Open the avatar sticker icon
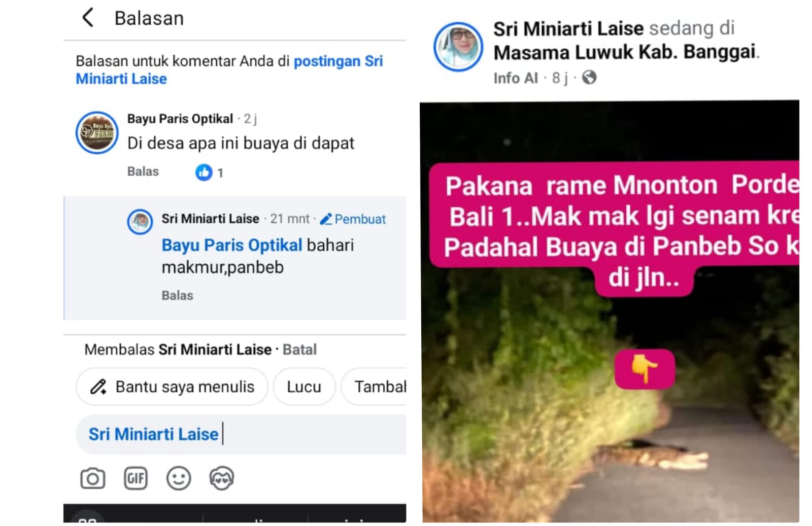 pos(221,478)
